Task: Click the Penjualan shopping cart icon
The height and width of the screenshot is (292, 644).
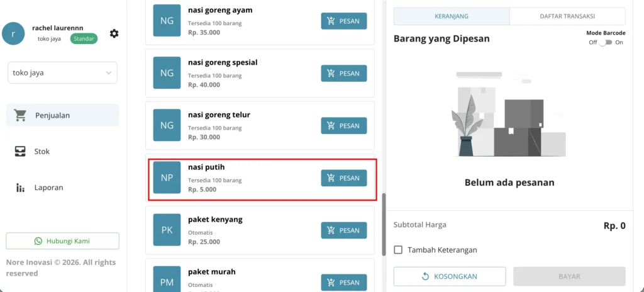Action: [20, 115]
